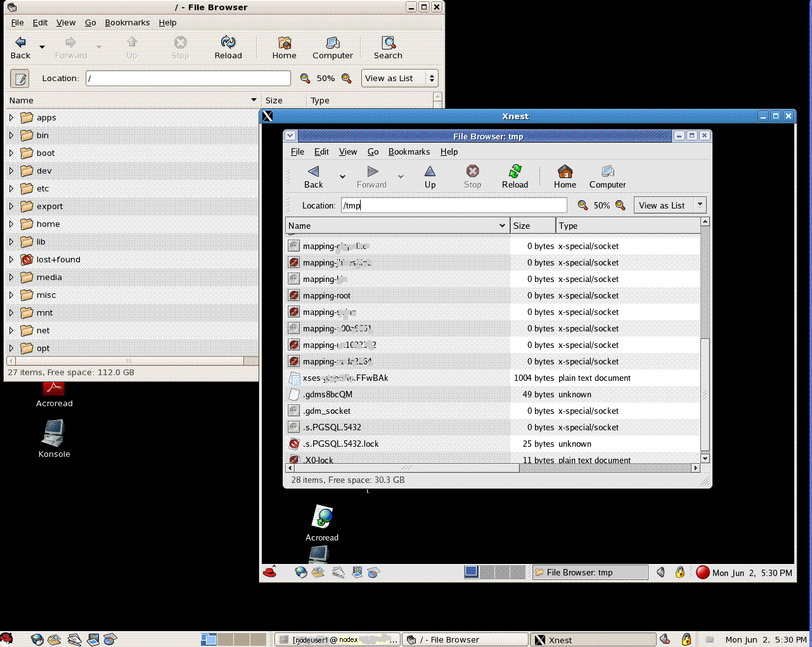Click Reload in the tmp File Browser
This screenshot has width=812, height=647.
515,176
